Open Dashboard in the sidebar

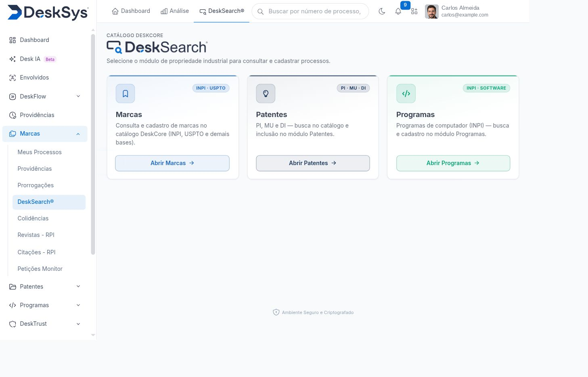(x=45, y=40)
